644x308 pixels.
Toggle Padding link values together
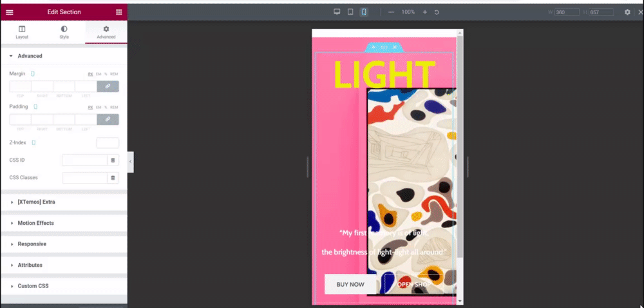point(108,119)
